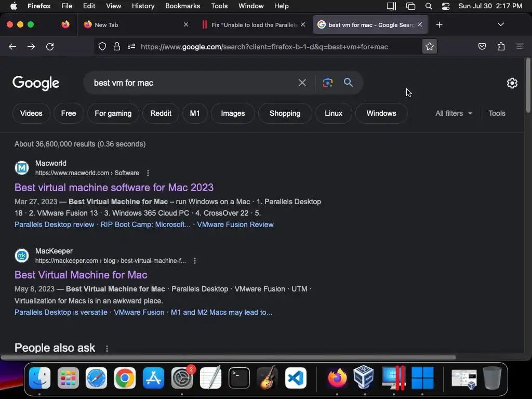Image resolution: width=532 pixels, height=399 pixels.
Task: Open TextEdit from the Dock
Action: pos(210,378)
